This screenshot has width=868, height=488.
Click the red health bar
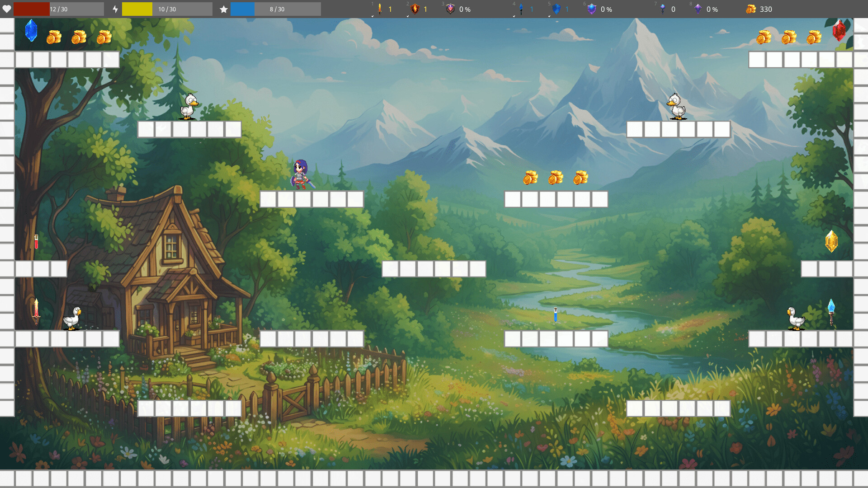point(59,9)
